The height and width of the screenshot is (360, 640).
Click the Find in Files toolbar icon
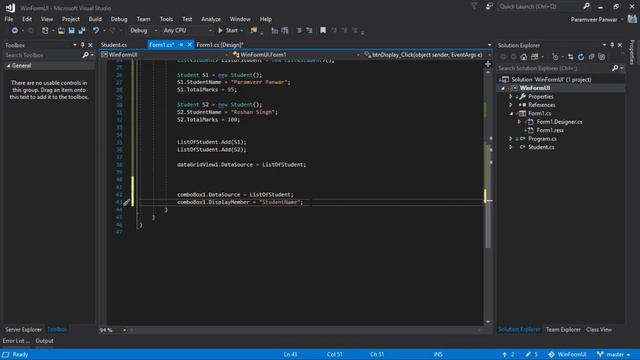coord(254,31)
